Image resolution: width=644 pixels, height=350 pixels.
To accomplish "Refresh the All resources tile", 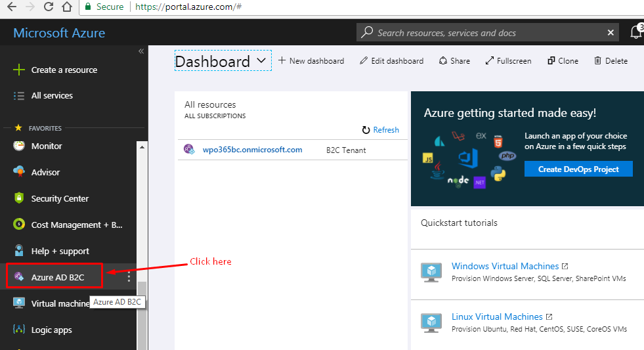I will [x=381, y=130].
